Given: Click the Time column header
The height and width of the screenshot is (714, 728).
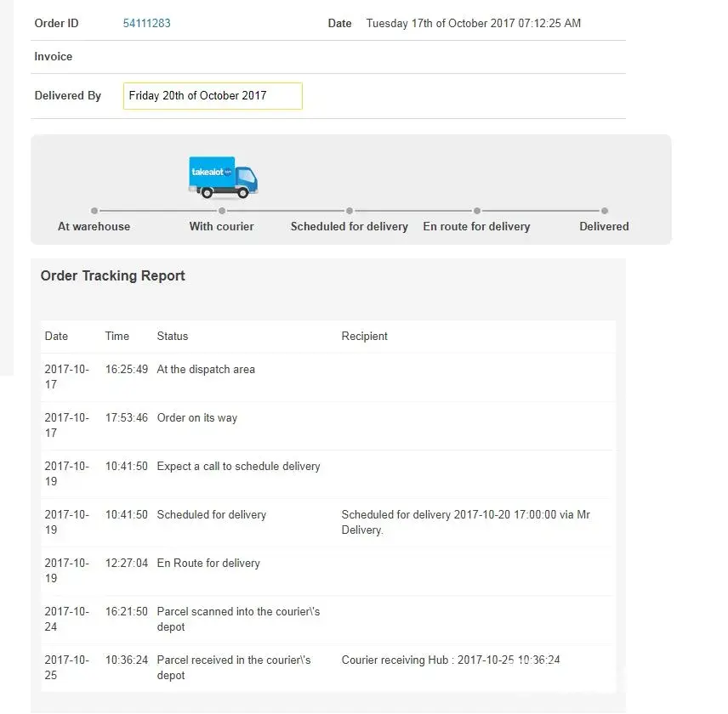Looking at the screenshot, I should pyautogui.click(x=117, y=336).
